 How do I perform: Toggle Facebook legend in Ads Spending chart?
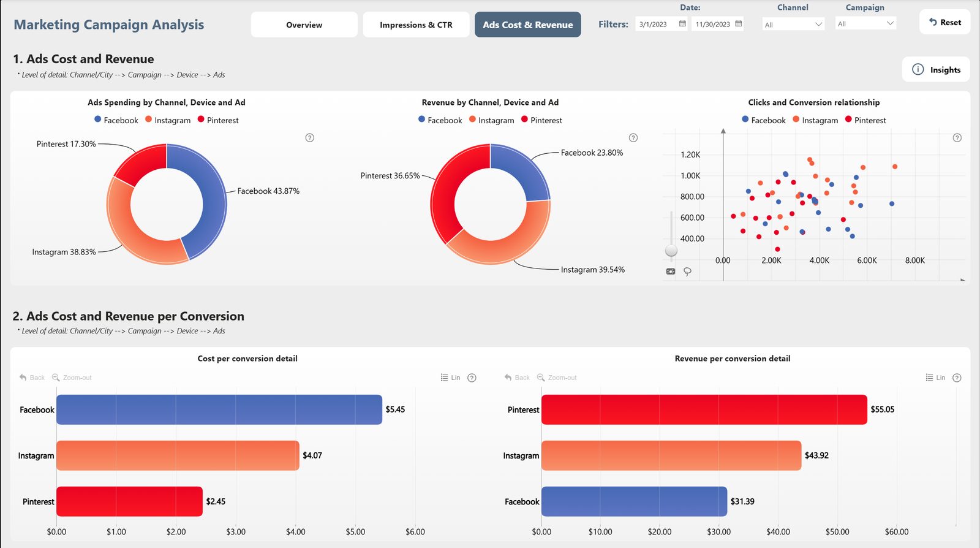(116, 120)
